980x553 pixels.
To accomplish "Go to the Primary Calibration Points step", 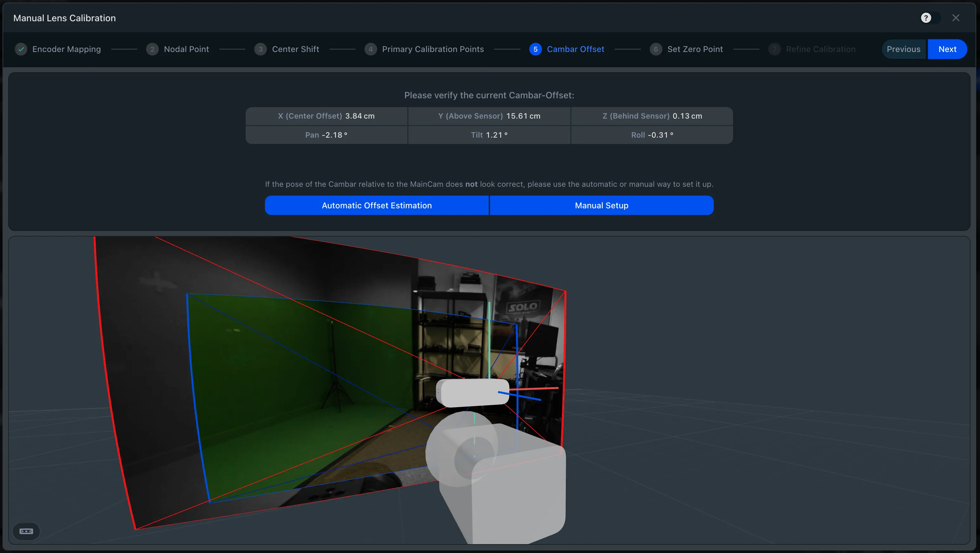I will point(433,49).
